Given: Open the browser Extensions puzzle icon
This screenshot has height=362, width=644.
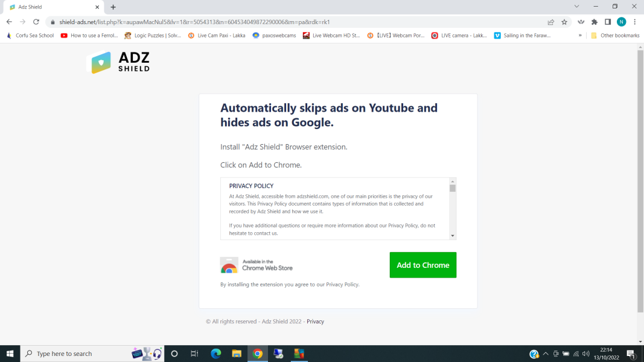Looking at the screenshot, I should click(594, 21).
